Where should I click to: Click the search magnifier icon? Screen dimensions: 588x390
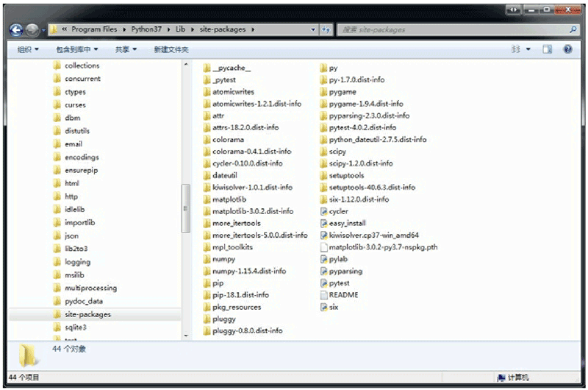573,29
